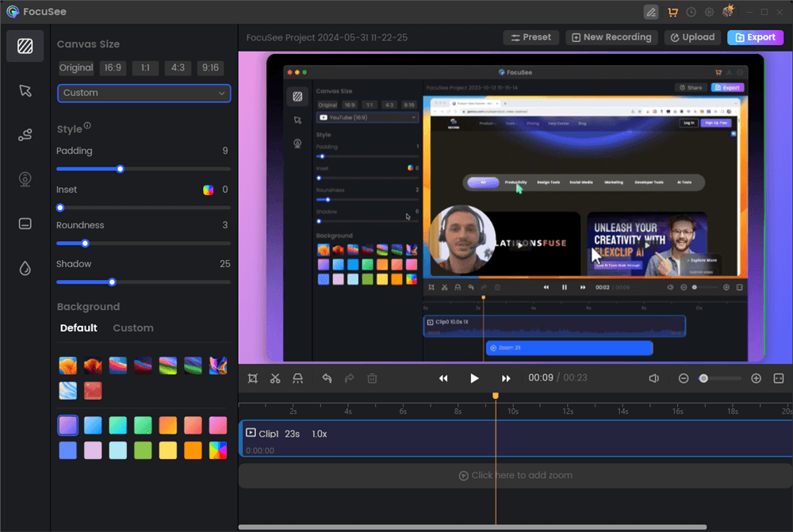Open the shopping cart icon
Screen dimensions: 793x532
(x=672, y=12)
